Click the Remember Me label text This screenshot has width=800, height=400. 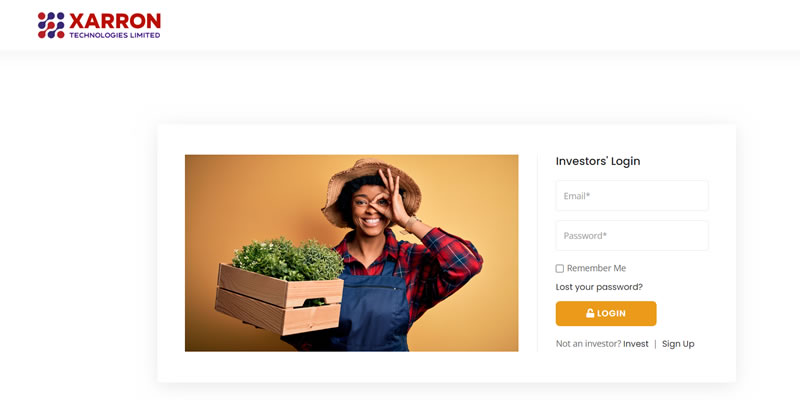[x=596, y=268]
